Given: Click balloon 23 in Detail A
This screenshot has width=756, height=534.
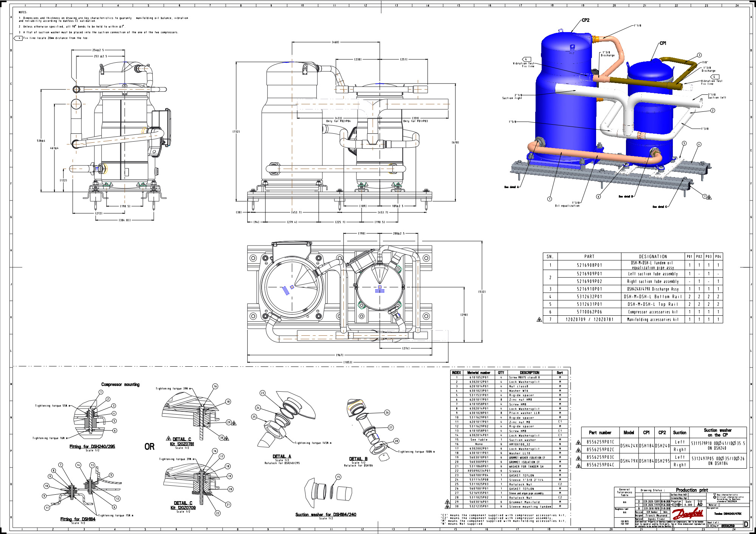Looking at the screenshot, I should click(x=262, y=393).
